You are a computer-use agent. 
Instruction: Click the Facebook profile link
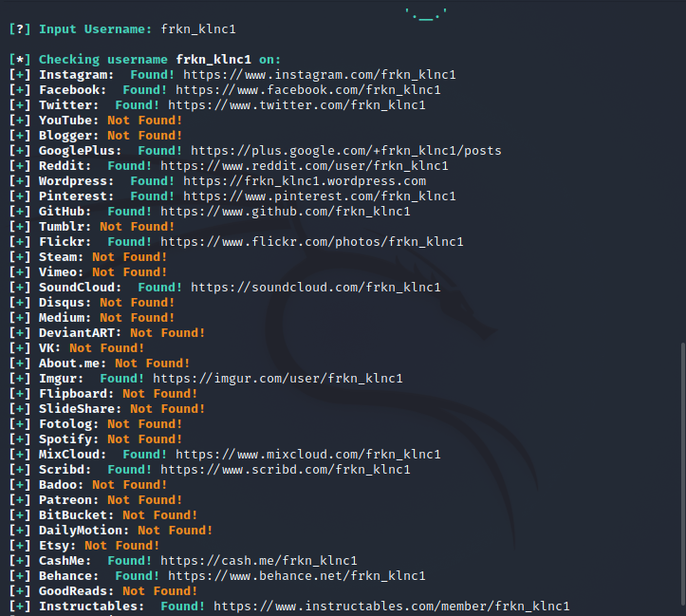[307, 90]
